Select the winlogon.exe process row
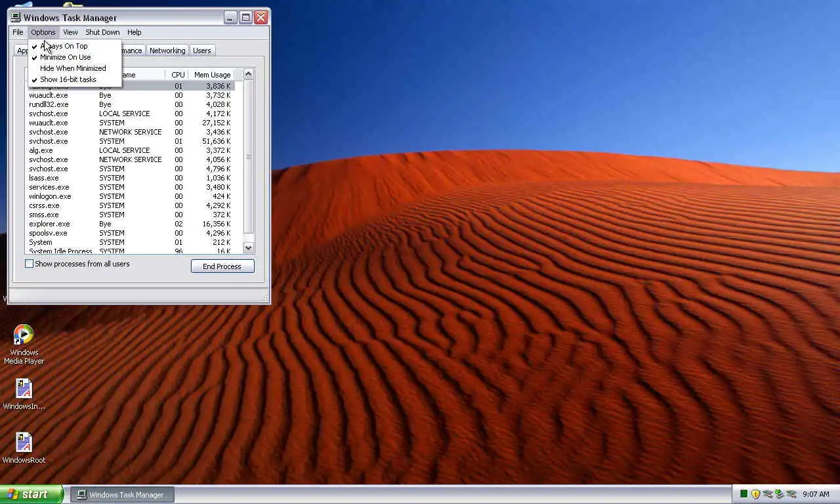The height and width of the screenshot is (504, 840). point(130,196)
